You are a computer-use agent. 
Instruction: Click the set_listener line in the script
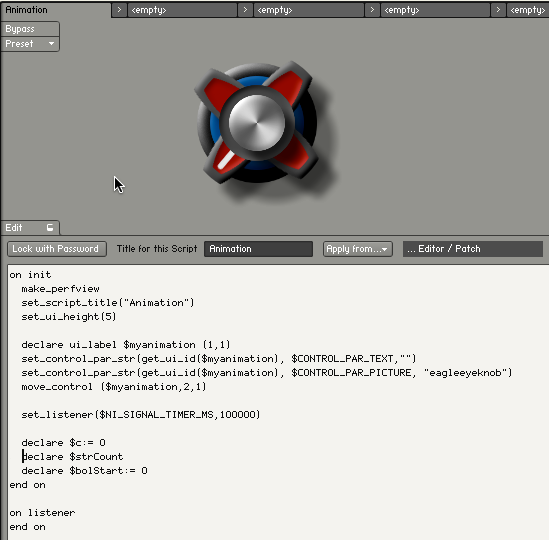141,415
